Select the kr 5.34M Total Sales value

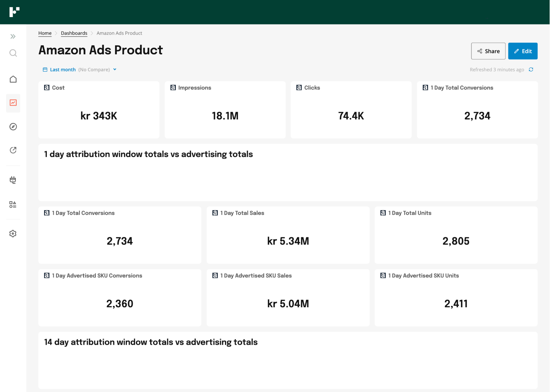[288, 241]
